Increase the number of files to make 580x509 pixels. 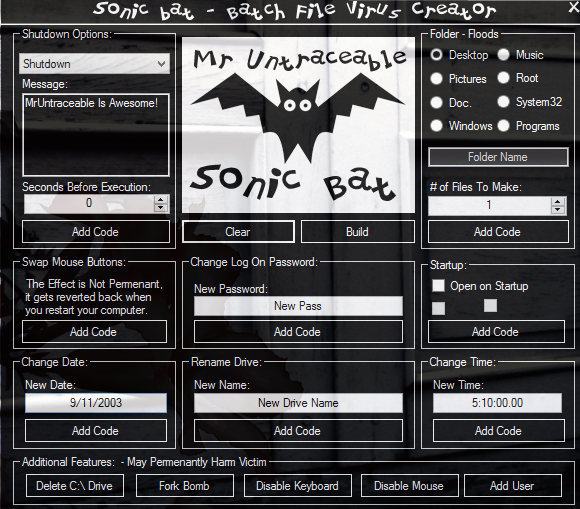tap(558, 202)
